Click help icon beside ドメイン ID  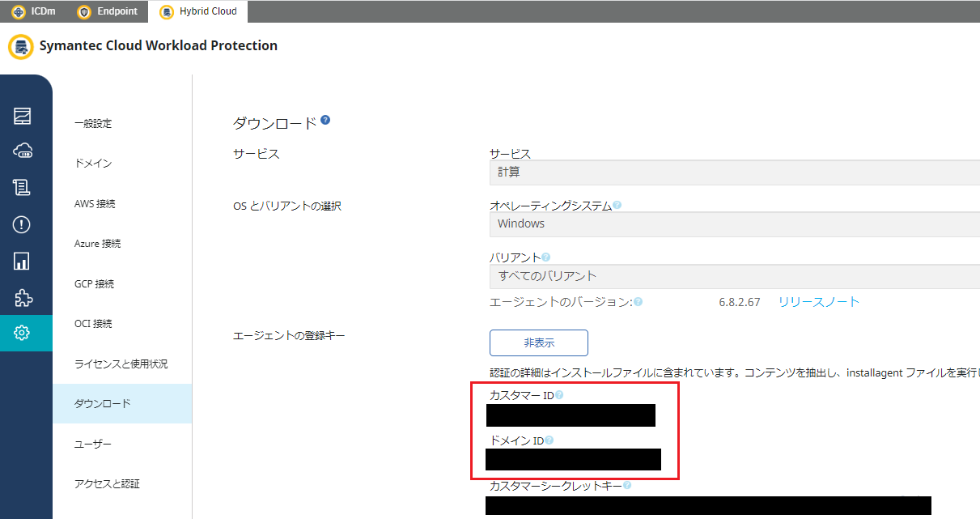549,440
